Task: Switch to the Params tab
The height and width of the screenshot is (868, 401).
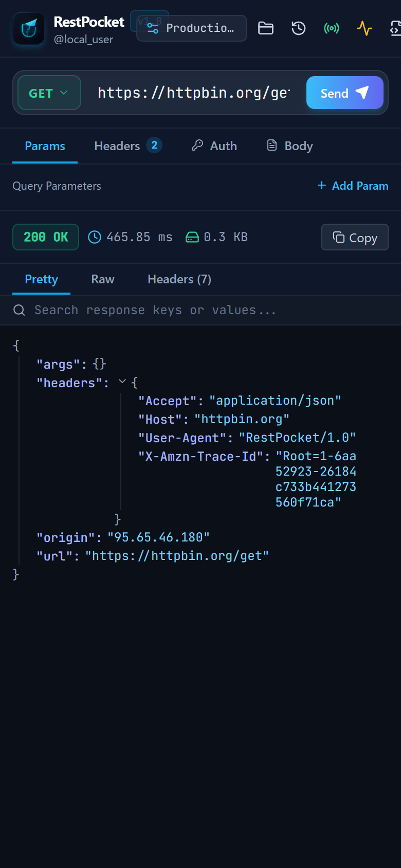Action: point(45,146)
